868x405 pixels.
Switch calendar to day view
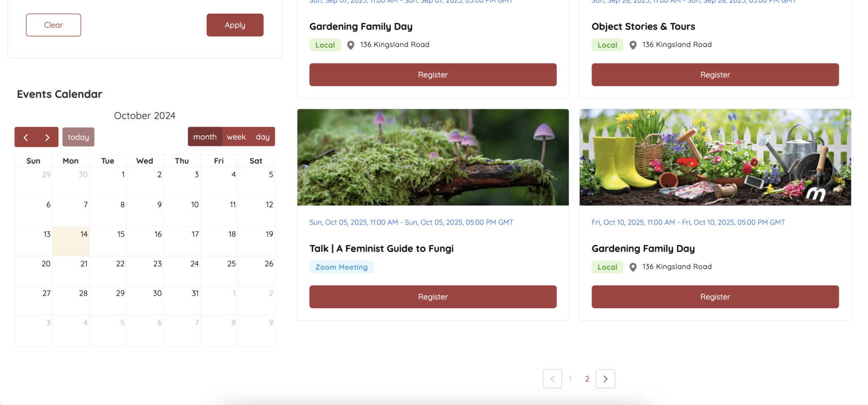(262, 137)
